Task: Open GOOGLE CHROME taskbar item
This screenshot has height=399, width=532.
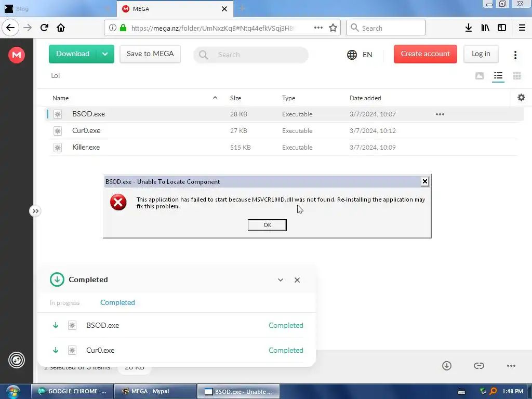Action: (72, 391)
